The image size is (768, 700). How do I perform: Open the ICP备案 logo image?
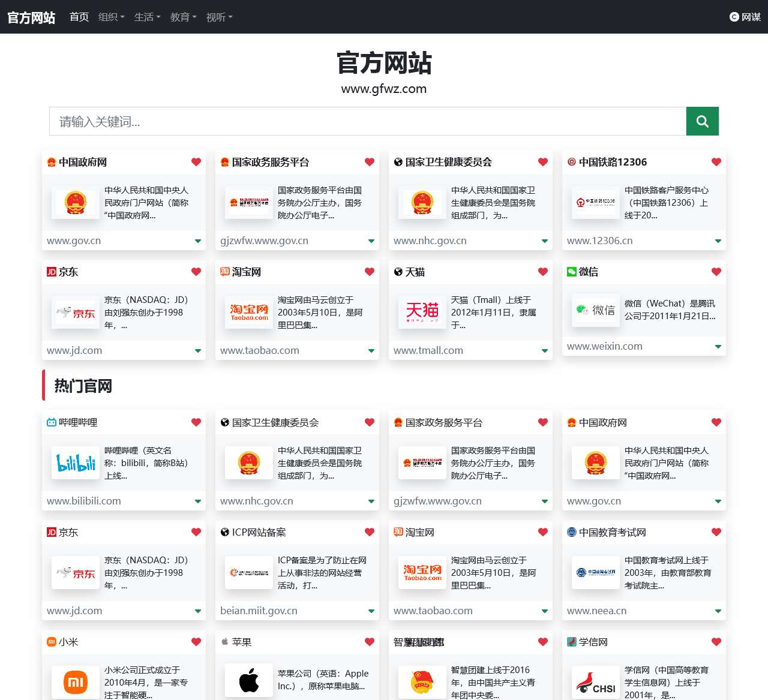click(249, 572)
